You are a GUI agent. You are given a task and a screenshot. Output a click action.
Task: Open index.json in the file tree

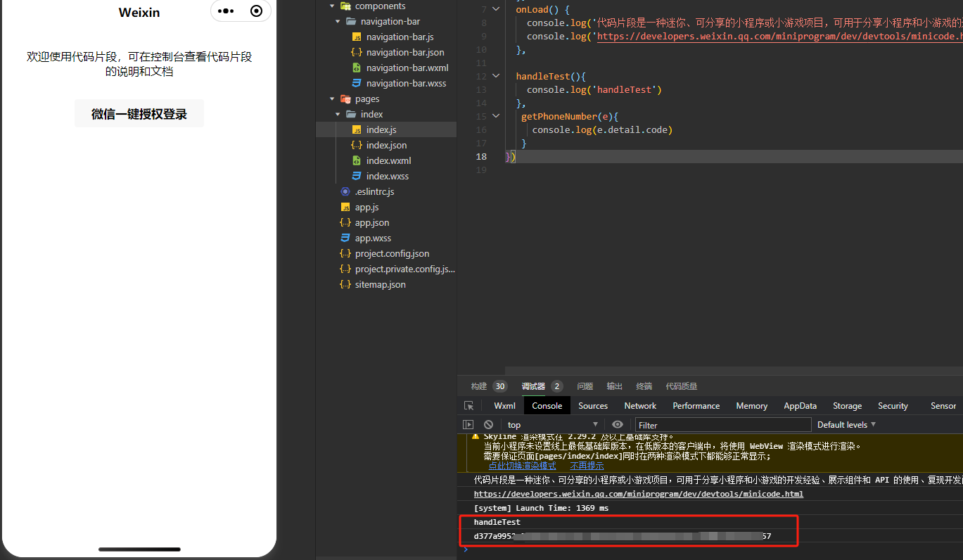[386, 146]
